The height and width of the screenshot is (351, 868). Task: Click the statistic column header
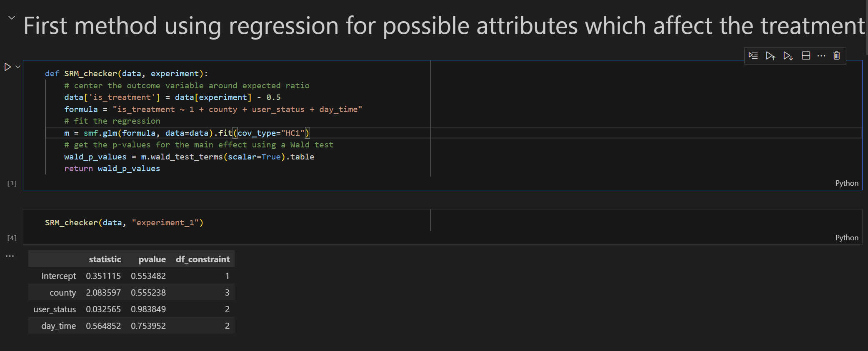point(105,259)
